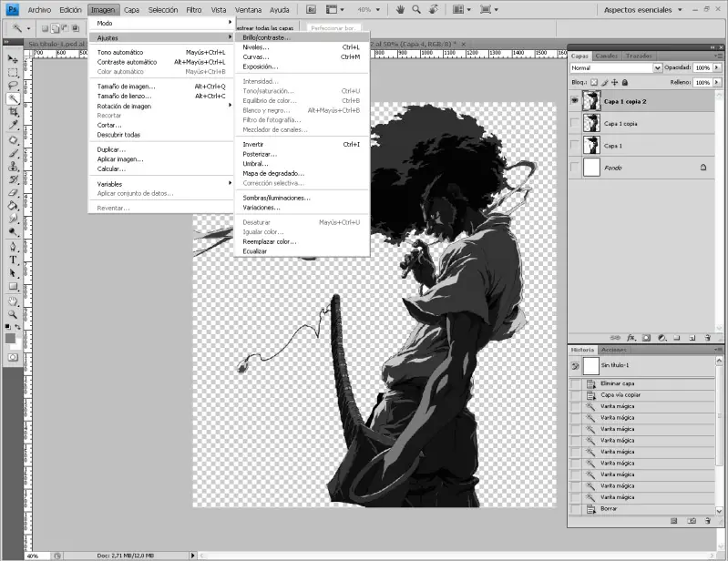This screenshot has width=728, height=561.
Task: Hide the Capa 1 copia 2 layer
Action: point(575,101)
